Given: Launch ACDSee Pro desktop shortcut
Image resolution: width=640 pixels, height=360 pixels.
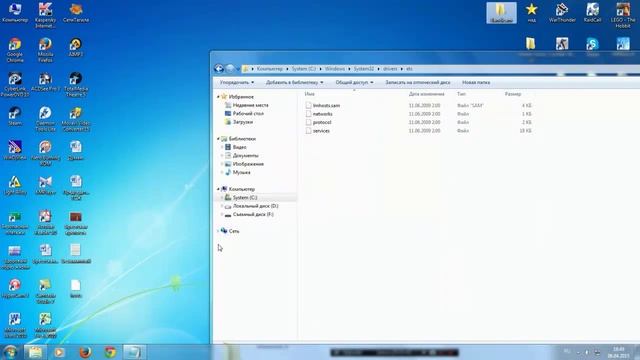Looking at the screenshot, I should click(x=45, y=82).
